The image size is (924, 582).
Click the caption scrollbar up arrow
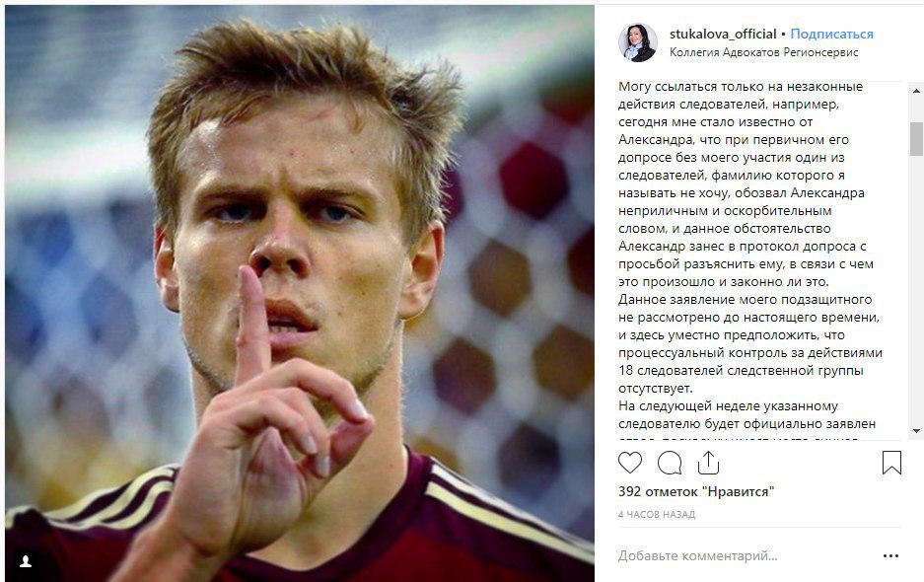[x=916, y=91]
